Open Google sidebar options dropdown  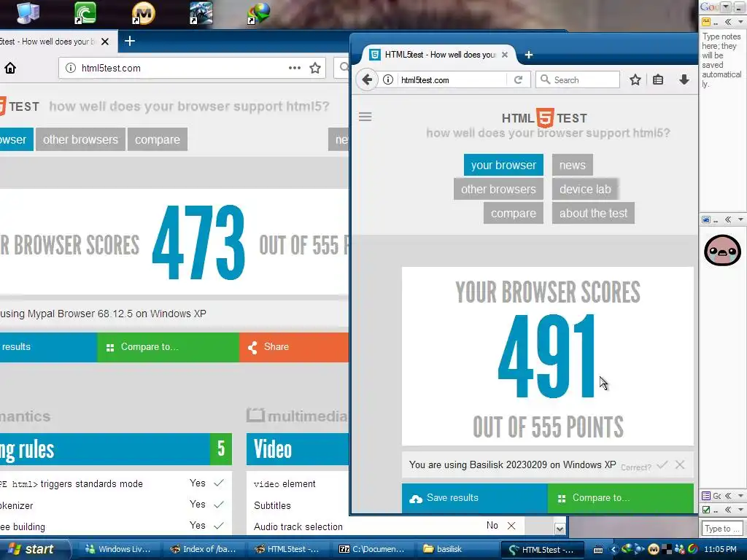pos(726,7)
